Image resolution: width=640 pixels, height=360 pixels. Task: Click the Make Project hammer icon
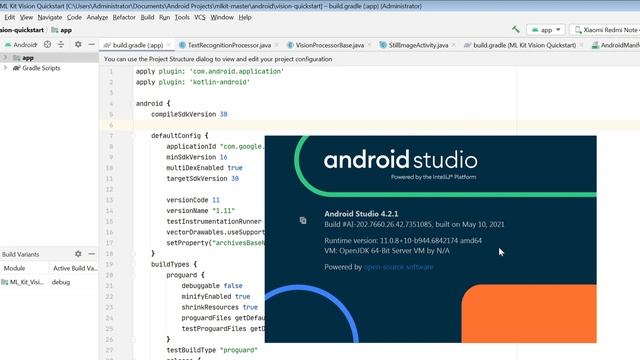(x=516, y=29)
